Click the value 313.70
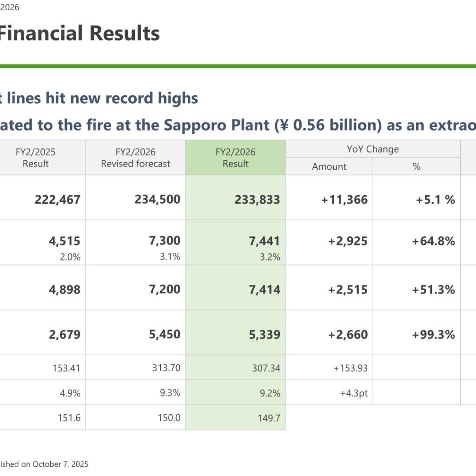This screenshot has height=476, width=476. point(166,368)
